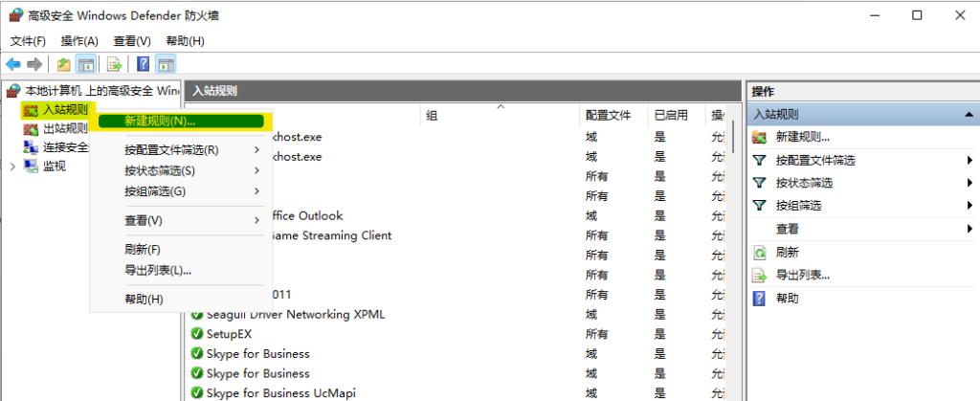Expand the 监视 tree node

[11, 166]
